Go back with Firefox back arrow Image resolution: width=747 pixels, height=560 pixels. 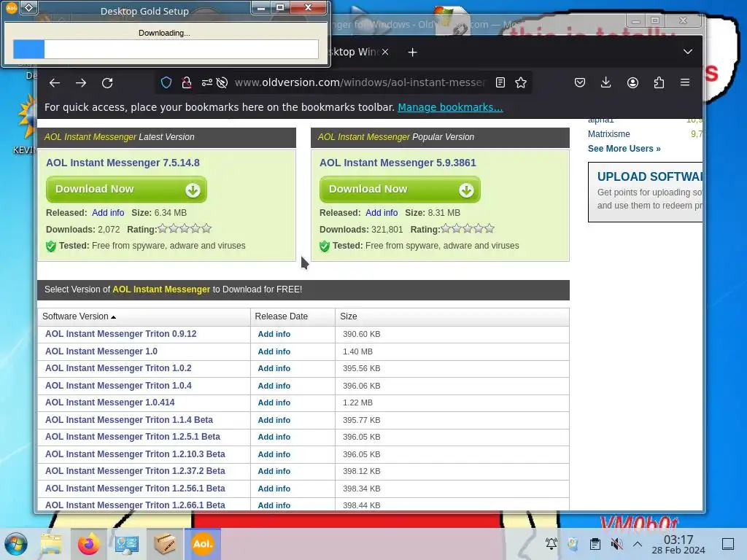point(55,83)
